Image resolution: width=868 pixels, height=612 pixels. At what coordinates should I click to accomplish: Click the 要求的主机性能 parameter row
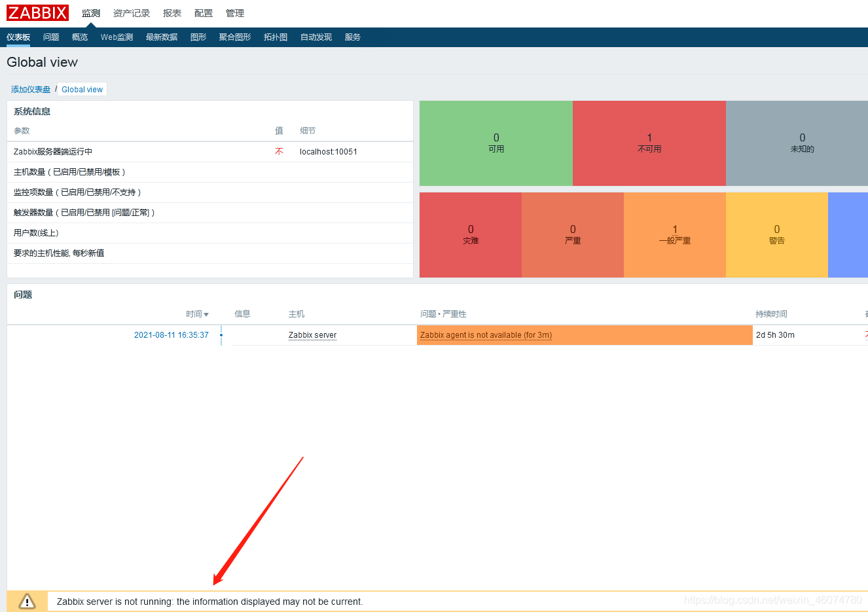point(210,253)
